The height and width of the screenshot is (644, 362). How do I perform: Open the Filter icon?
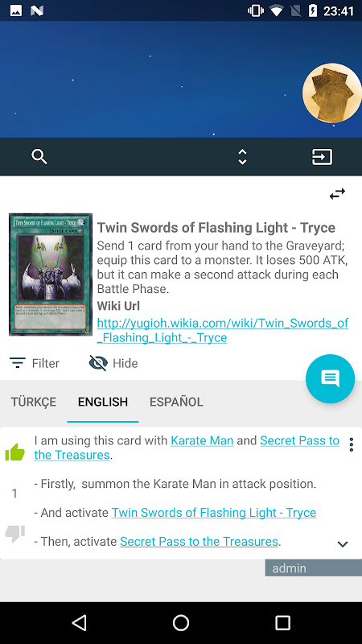(17, 363)
